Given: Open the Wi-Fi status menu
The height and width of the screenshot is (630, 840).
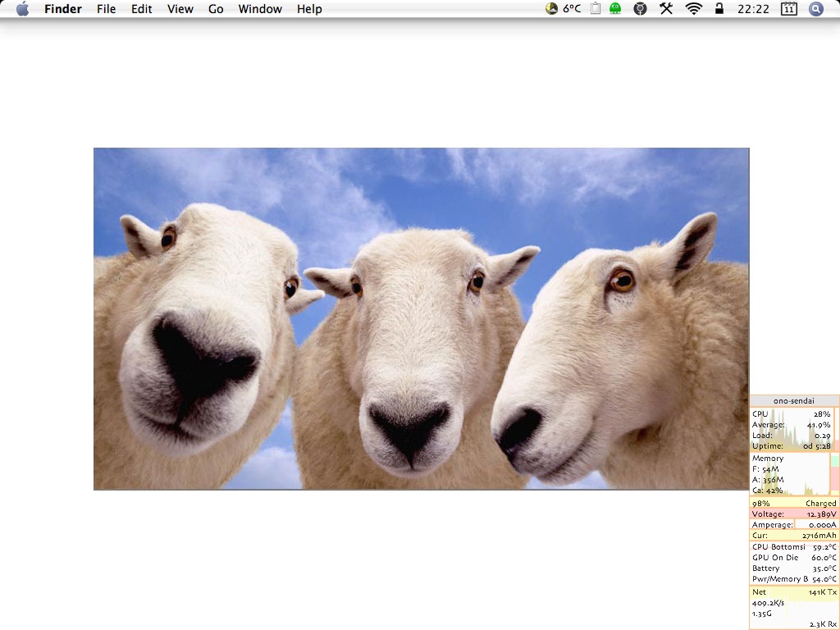Looking at the screenshot, I should (x=694, y=8).
